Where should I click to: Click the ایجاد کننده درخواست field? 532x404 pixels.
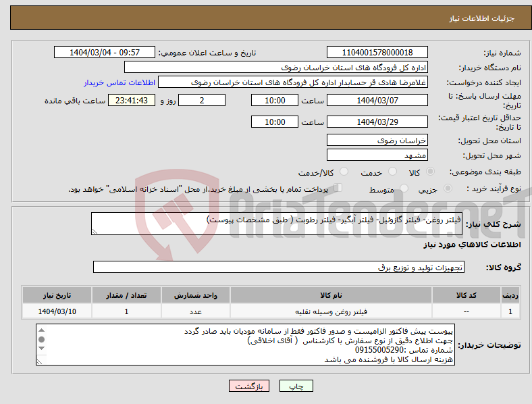[x=293, y=82]
